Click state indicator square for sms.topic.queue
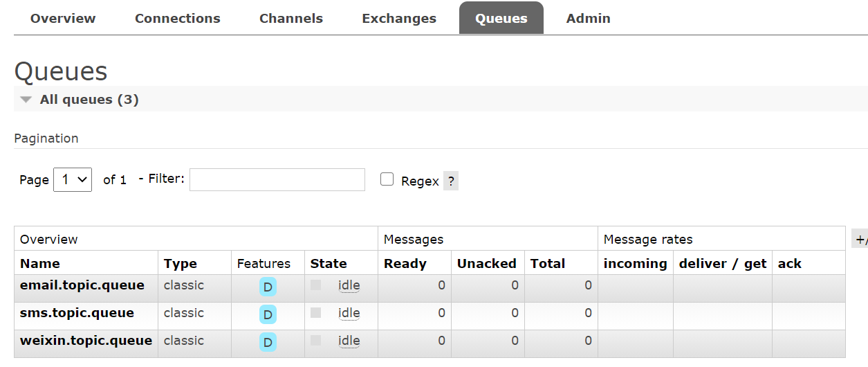Screen dimensions: 868x367 [x=316, y=312]
